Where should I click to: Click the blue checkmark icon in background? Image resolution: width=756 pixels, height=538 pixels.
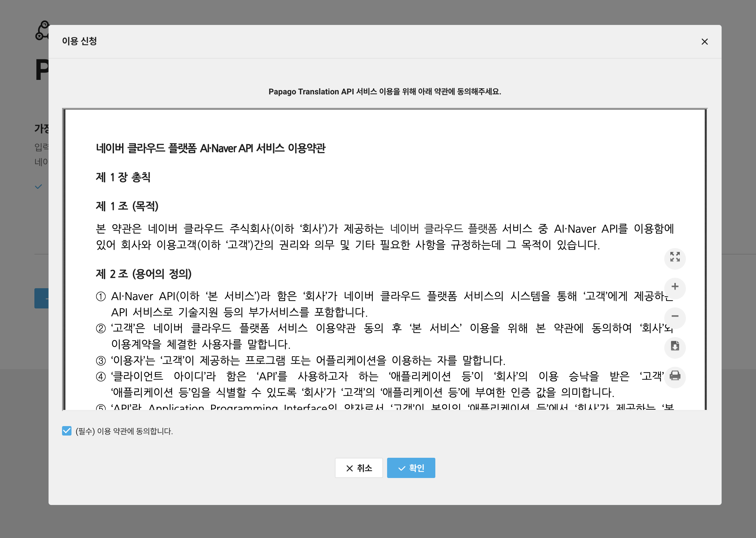tap(38, 186)
